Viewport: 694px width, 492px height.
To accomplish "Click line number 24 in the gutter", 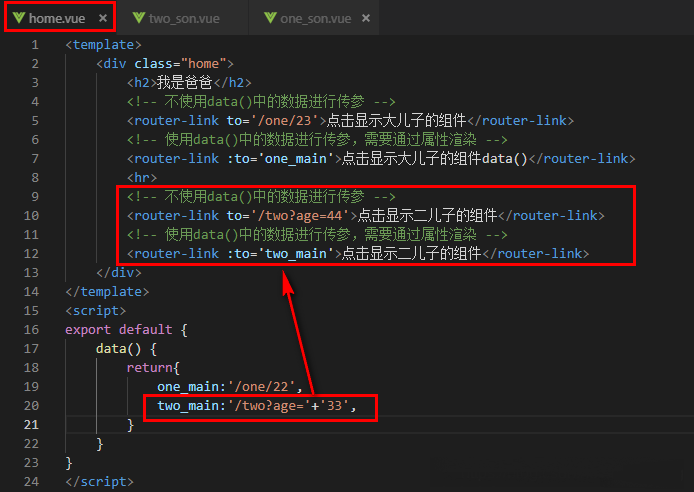I will (31, 481).
